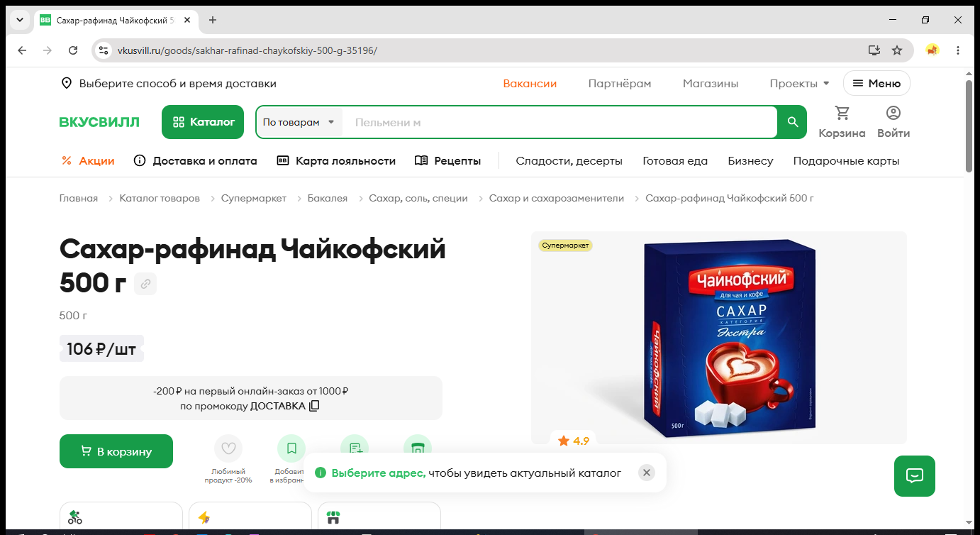Click the 106 ₽/шт price
This screenshot has width=980, height=535.
pyautogui.click(x=101, y=348)
